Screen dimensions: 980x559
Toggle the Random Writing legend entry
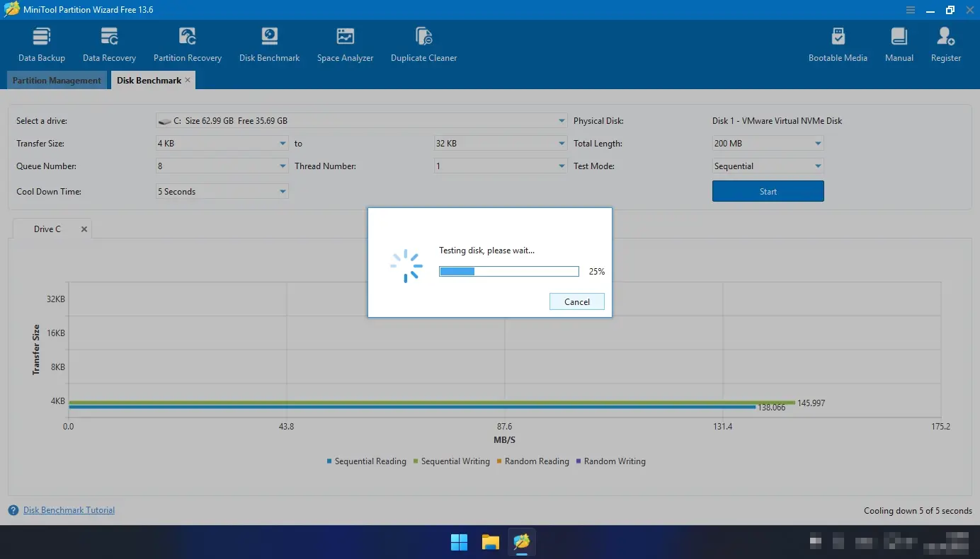611,461
